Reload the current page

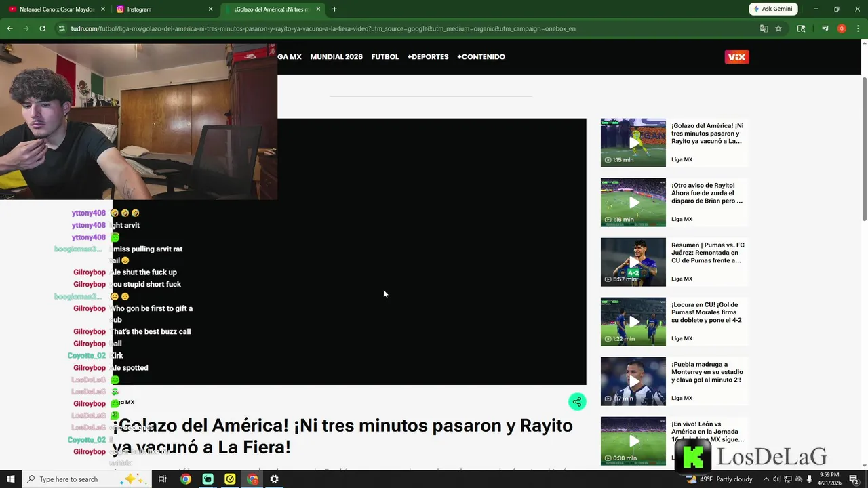tap(42, 28)
